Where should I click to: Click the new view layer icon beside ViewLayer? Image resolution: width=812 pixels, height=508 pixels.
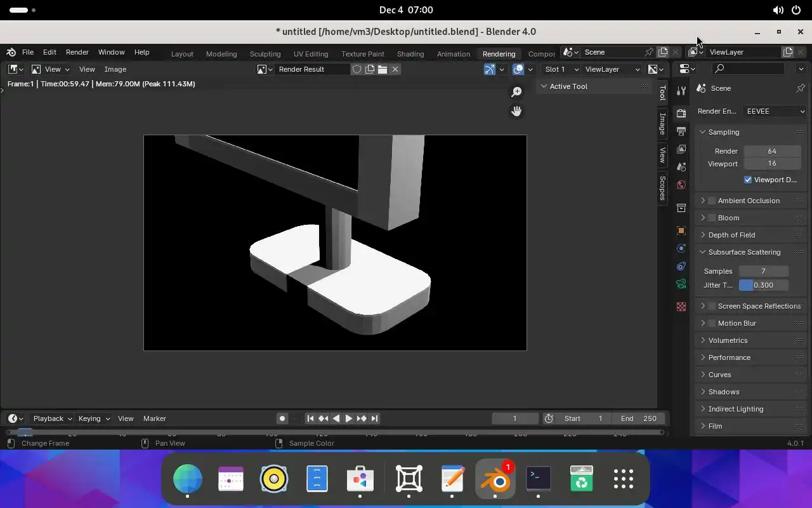tap(788, 52)
